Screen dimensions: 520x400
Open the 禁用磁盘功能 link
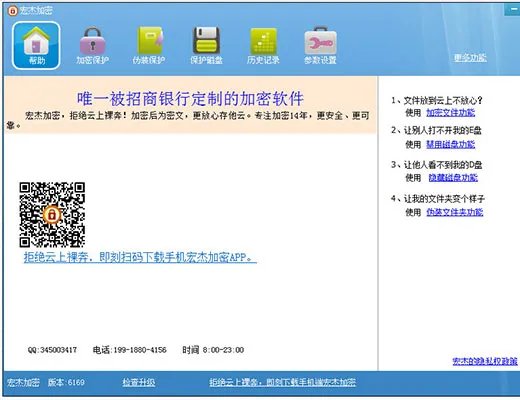451,145
